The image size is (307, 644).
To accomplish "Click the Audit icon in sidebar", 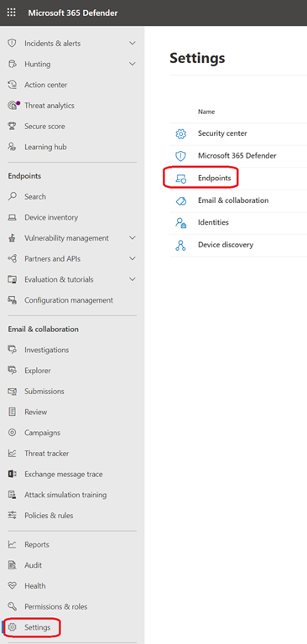I will click(x=12, y=565).
